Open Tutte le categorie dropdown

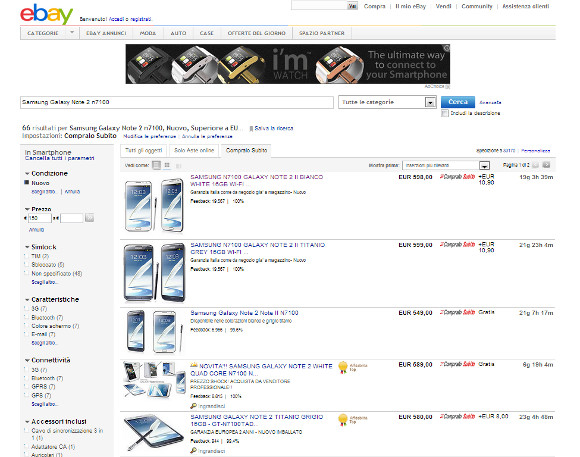(x=387, y=102)
